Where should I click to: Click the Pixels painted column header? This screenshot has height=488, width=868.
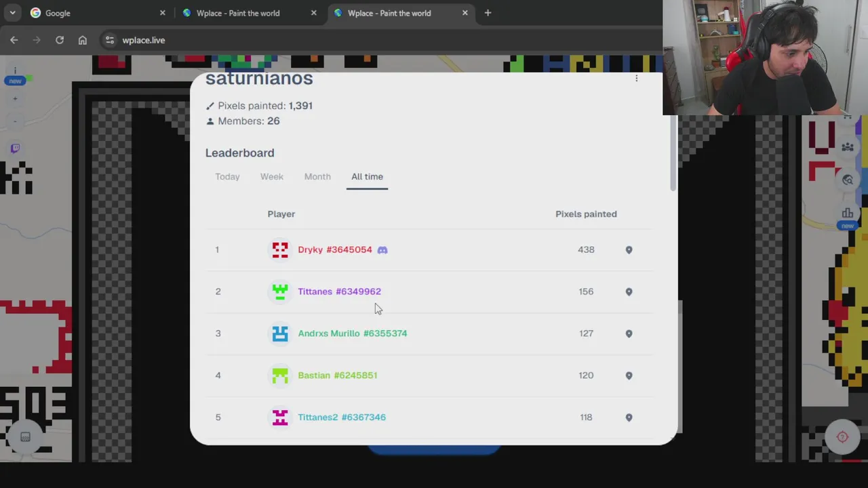586,214
